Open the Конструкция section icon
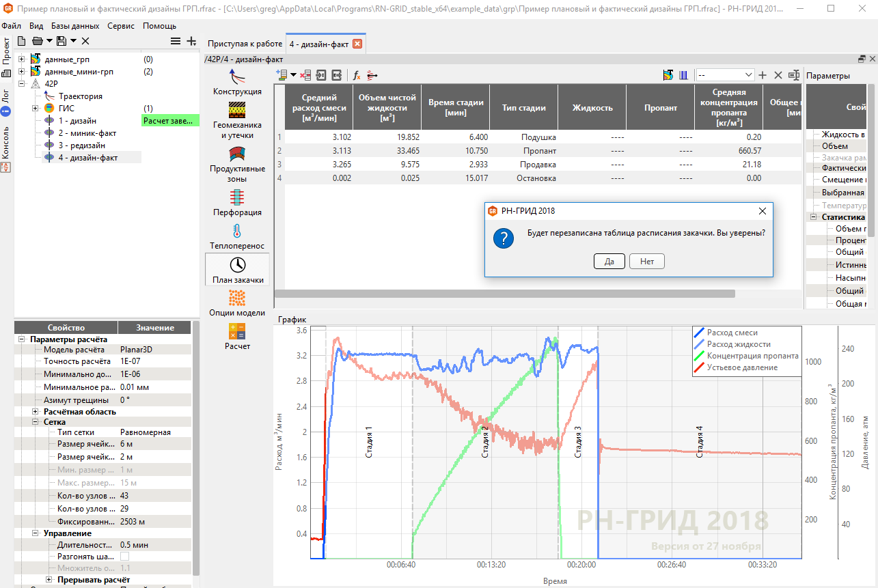 237,75
